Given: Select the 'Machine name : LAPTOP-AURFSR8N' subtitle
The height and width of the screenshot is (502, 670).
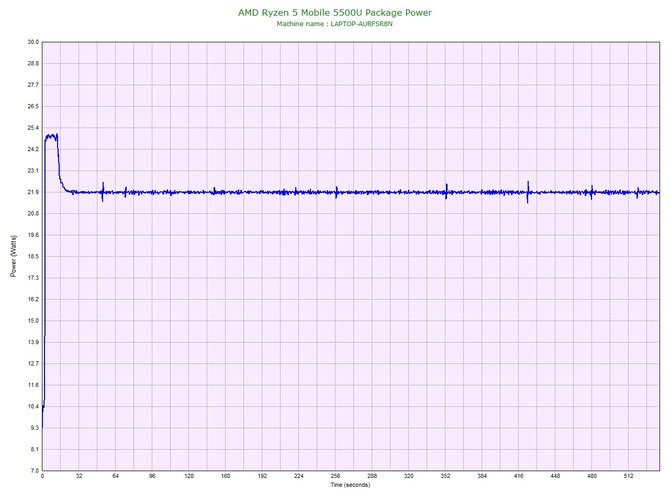Looking at the screenshot, I should point(335,24).
